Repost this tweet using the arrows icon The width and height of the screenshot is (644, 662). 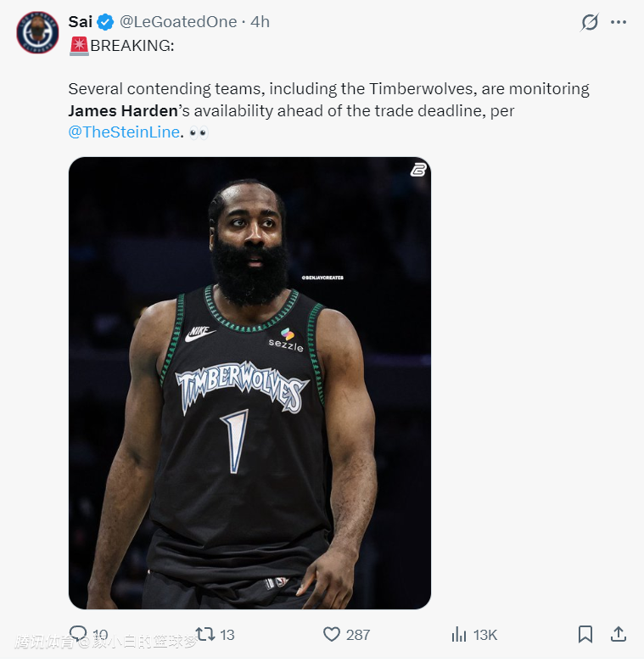[x=204, y=633]
